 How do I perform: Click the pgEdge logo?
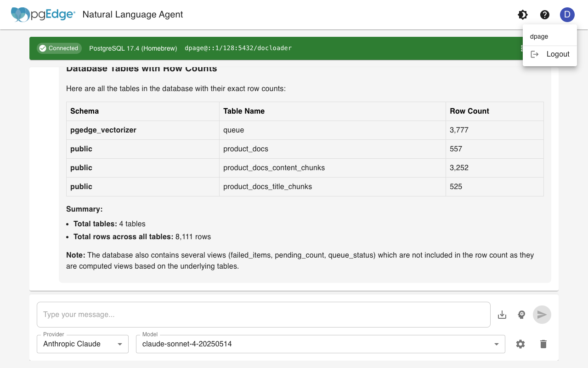[x=43, y=15]
